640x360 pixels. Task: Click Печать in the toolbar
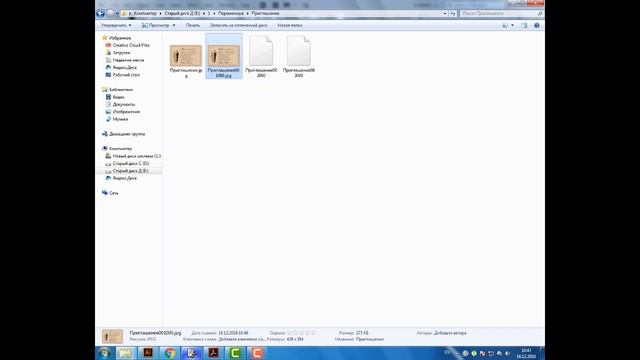(193, 25)
